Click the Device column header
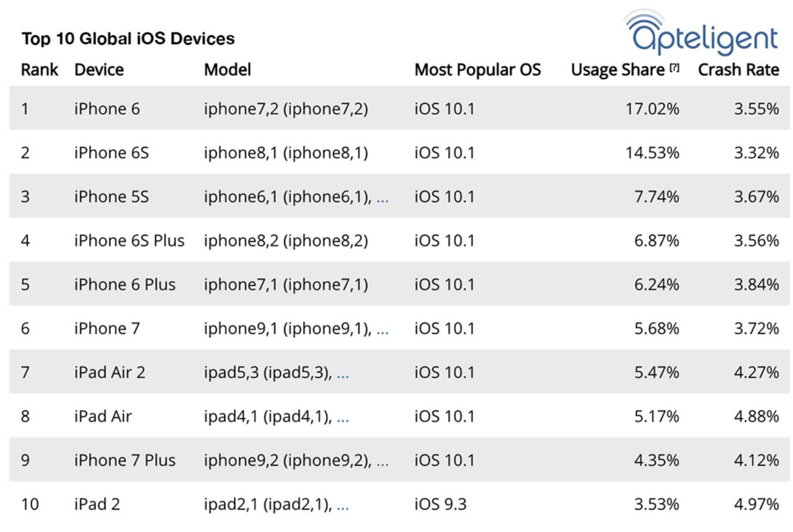This screenshot has width=793, height=532. tap(99, 70)
